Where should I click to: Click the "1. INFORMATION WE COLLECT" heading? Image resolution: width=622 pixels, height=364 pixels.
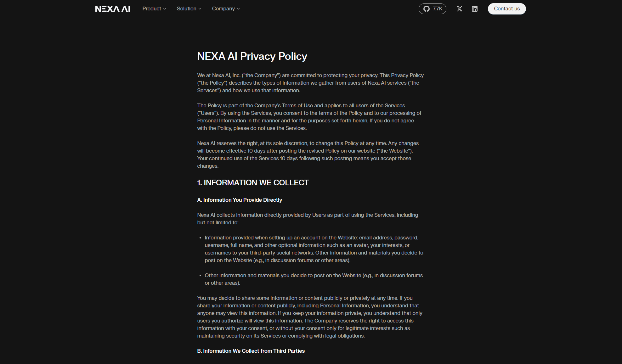[x=253, y=183]
